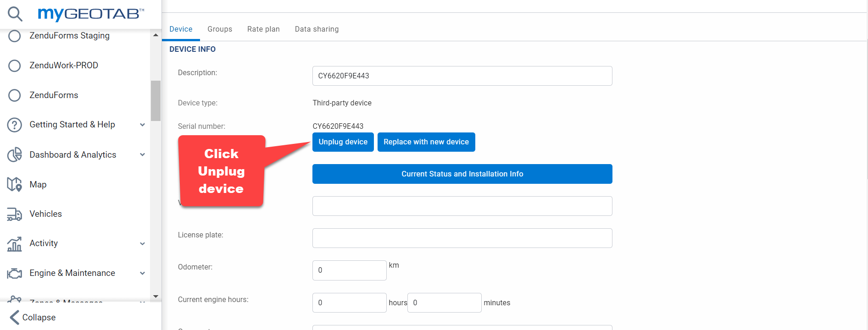Image resolution: width=868 pixels, height=330 pixels.
Task: Click ZenduWork-PROD circle icon
Action: click(x=15, y=66)
